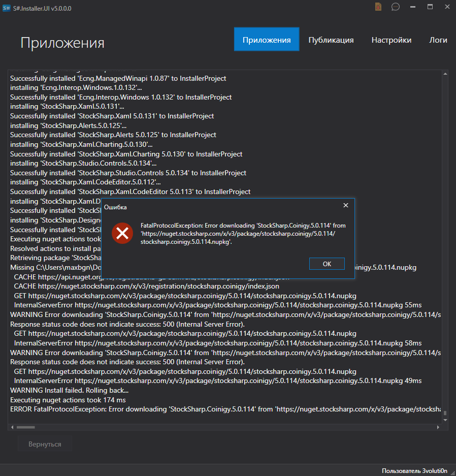456x476 pixels.
Task: Click log line "installing 'StockSharp.Xaml.Charting.5.0.130'..."
Action: [81, 144]
